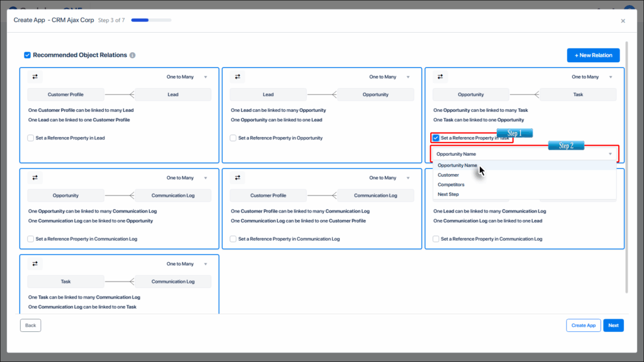Click 'Create App - CRM Ajax Corp' title text
The width and height of the screenshot is (644, 362).
[x=54, y=20]
